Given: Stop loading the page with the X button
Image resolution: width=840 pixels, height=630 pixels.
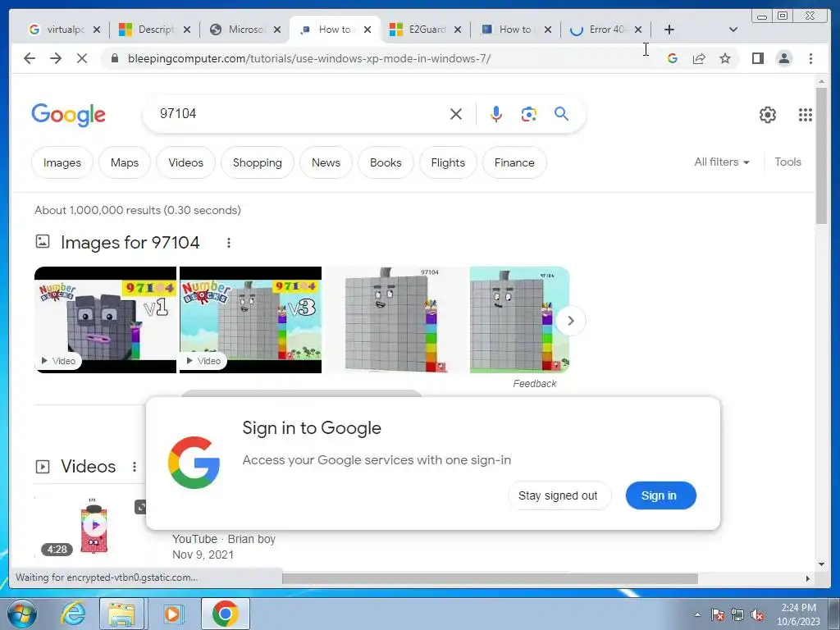Looking at the screenshot, I should tap(82, 58).
